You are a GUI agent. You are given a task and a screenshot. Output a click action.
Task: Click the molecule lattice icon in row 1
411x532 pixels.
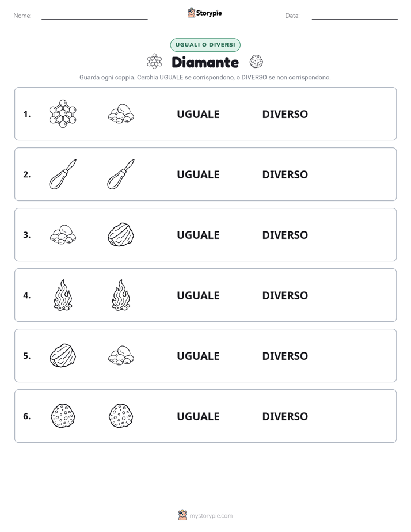tap(63, 113)
